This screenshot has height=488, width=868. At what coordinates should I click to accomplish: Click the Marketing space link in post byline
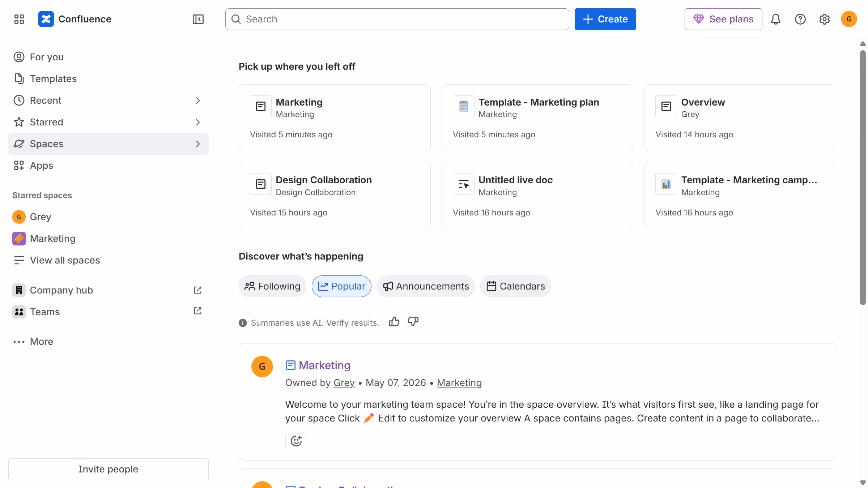pos(459,383)
